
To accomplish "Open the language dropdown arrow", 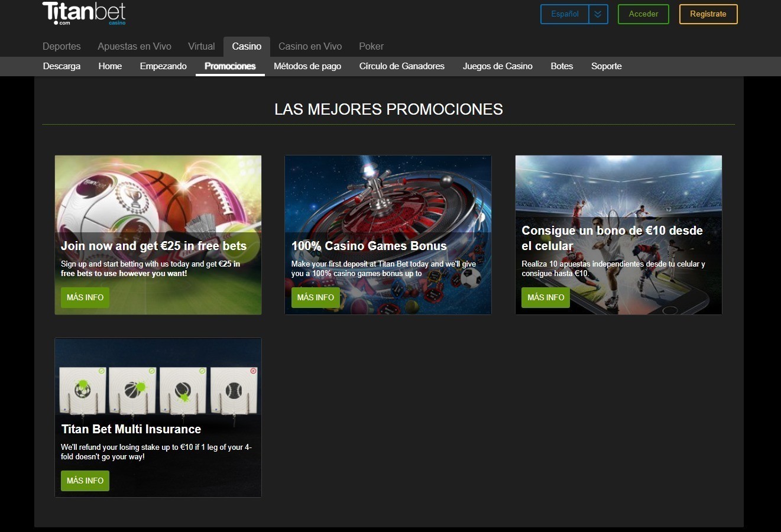I will pos(598,14).
